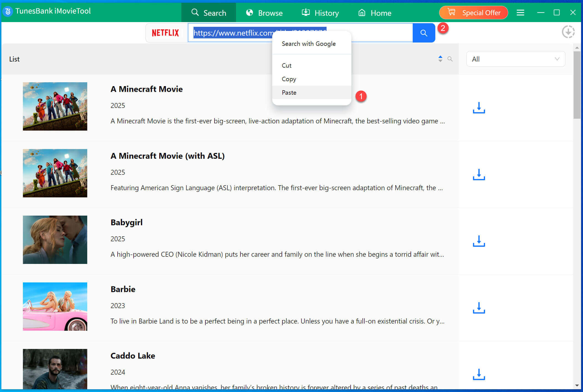This screenshot has height=392, width=583.
Task: Click download icon for Caddo Lake
Action: 479,374
